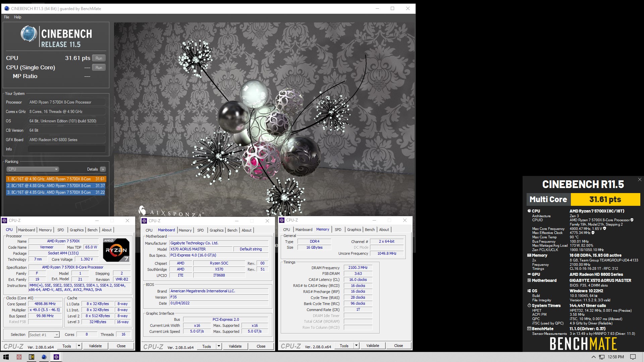644x362 pixels.
Task: Expand the Tools arrow in the CPU-Z CPU window
Action: pyautogui.click(x=79, y=346)
